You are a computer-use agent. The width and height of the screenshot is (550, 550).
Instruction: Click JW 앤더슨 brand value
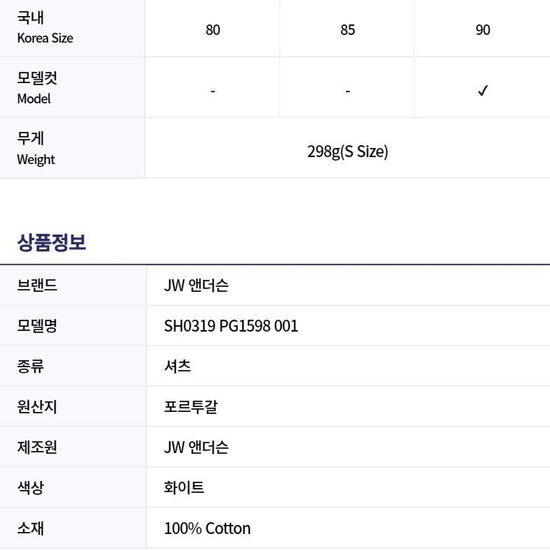[x=196, y=285]
